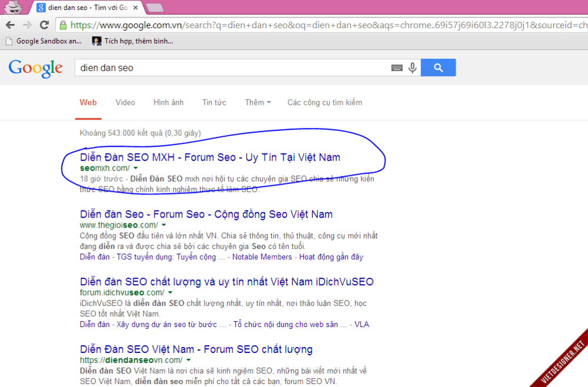Open the on-screen keyboard input tool
Image resolution: width=588 pixels, height=387 pixels.
pos(397,68)
